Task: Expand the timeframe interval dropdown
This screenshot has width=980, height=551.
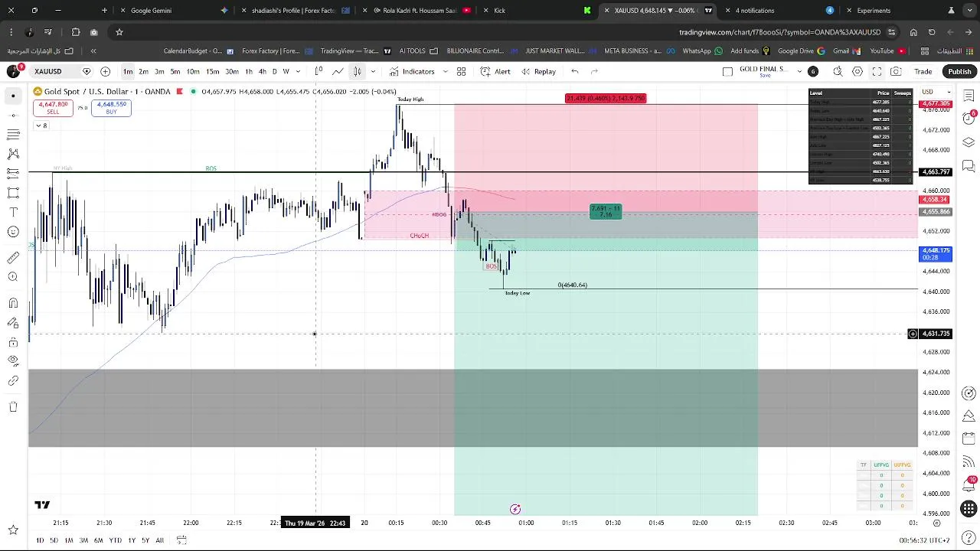Action: click(x=298, y=71)
